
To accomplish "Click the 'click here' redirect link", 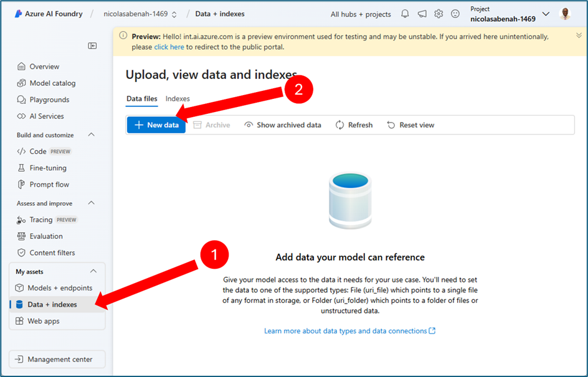I will 169,47.
